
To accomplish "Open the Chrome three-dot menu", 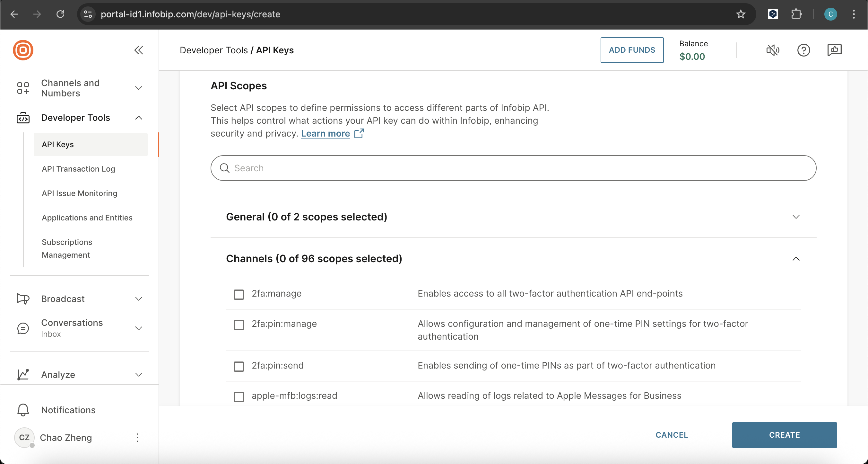I will pos(854,14).
